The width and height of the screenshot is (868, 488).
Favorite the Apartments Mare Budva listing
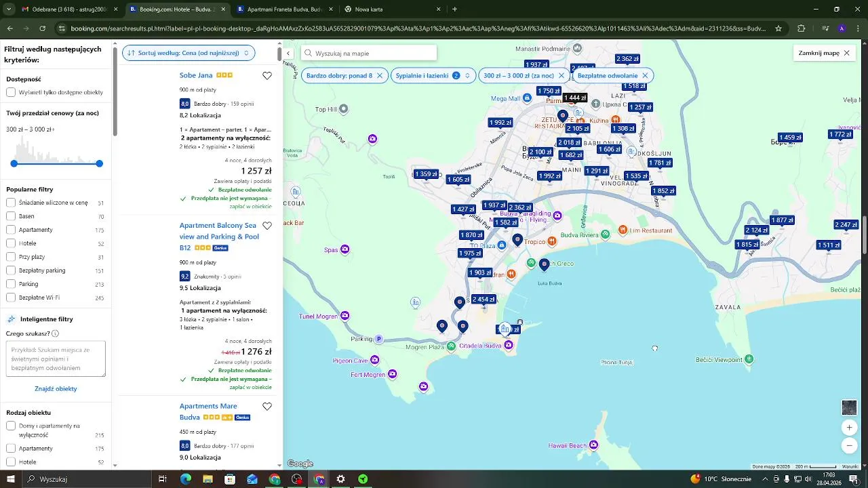coord(267,407)
